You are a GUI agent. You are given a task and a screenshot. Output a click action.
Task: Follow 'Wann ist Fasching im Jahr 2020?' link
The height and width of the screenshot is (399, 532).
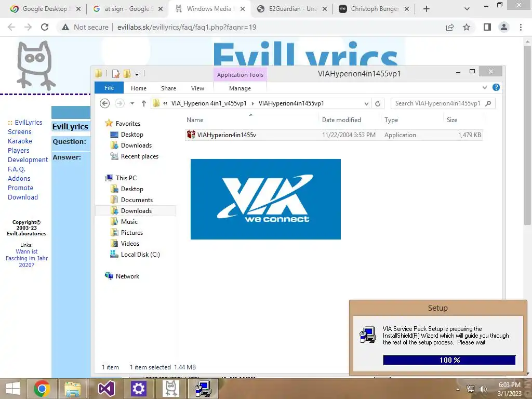tap(26, 258)
